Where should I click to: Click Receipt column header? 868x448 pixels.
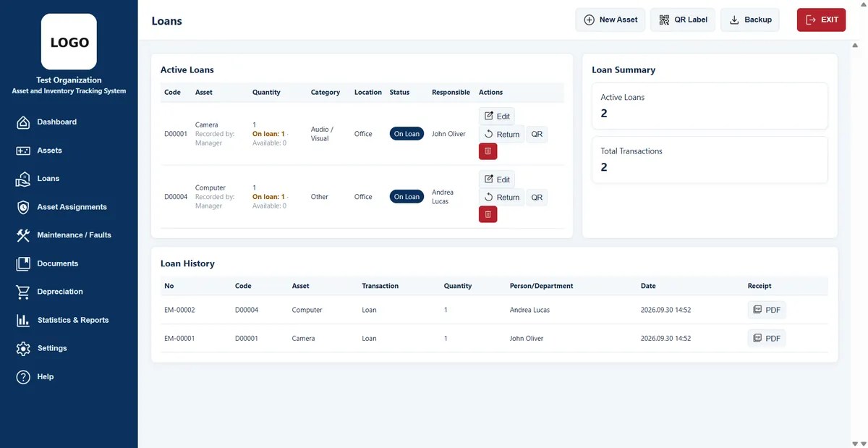[x=759, y=286]
